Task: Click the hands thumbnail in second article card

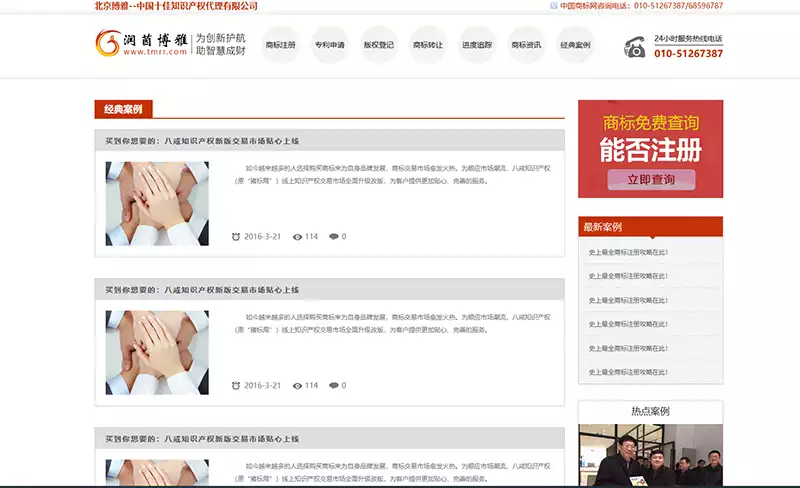Action: (x=157, y=353)
